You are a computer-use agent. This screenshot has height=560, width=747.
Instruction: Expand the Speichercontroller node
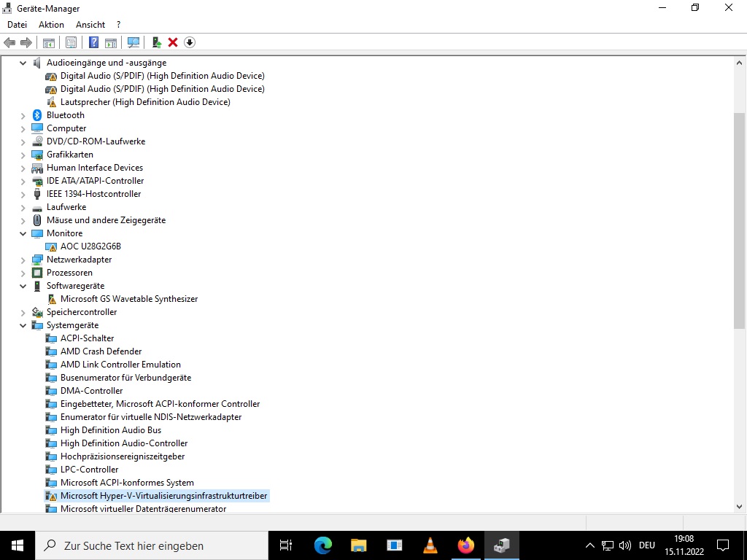23,312
